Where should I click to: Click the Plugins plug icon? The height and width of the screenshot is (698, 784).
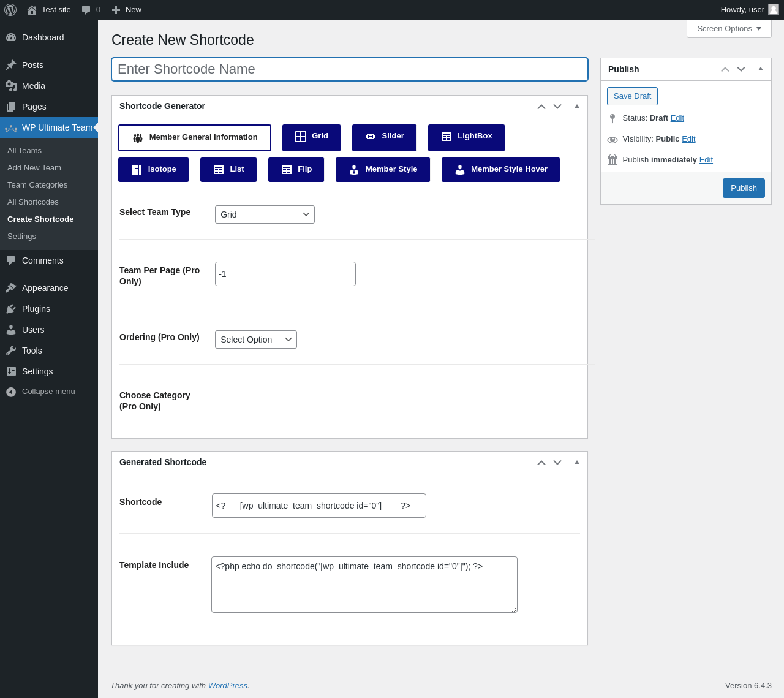point(11,309)
